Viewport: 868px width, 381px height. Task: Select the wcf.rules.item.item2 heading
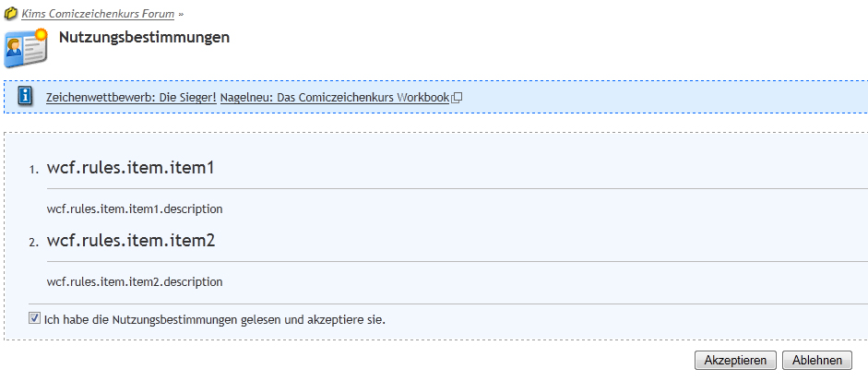click(x=130, y=240)
